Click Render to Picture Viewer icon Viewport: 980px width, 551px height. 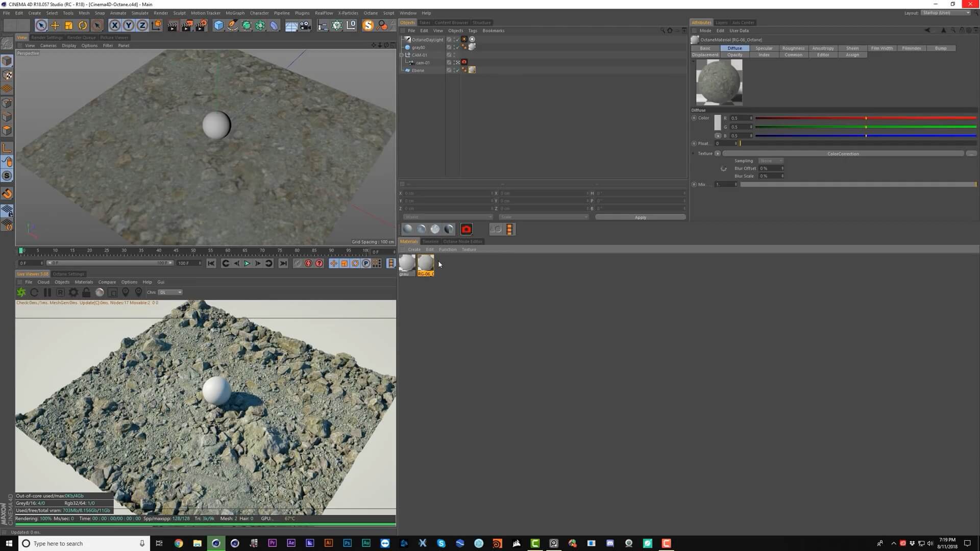(187, 25)
